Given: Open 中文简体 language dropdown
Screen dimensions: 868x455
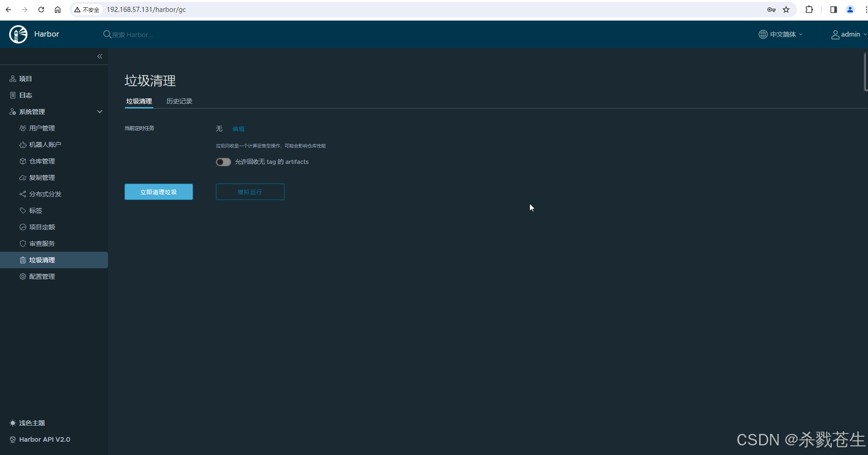Looking at the screenshot, I should tap(781, 34).
